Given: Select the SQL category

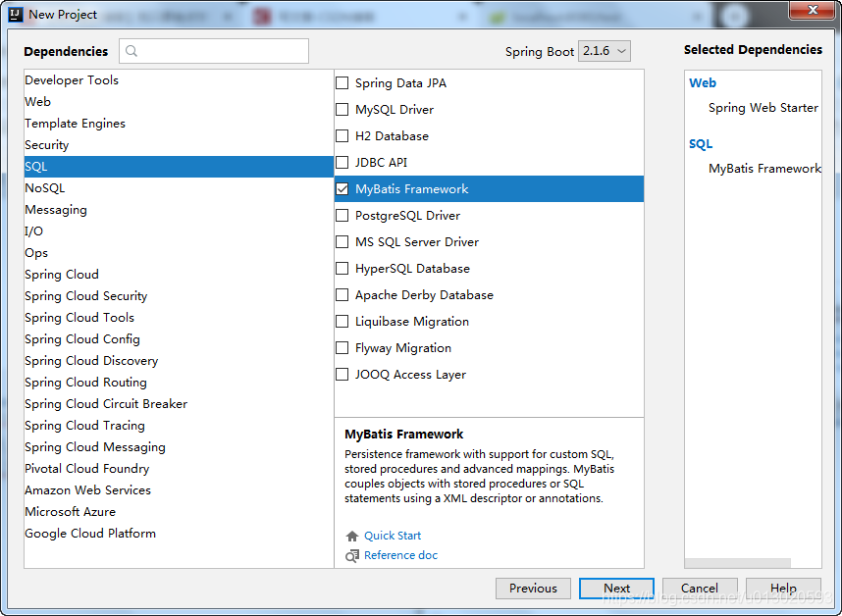Looking at the screenshot, I should pyautogui.click(x=179, y=167).
